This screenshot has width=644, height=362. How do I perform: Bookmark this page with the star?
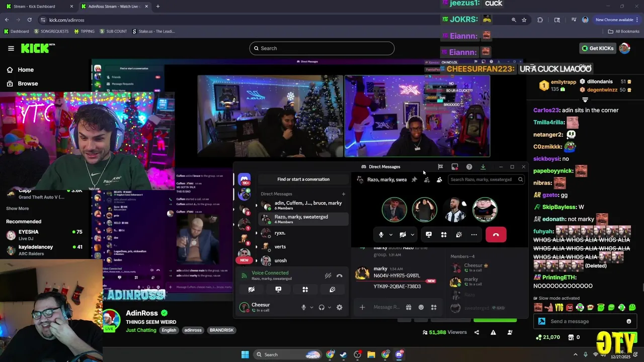coord(524,20)
